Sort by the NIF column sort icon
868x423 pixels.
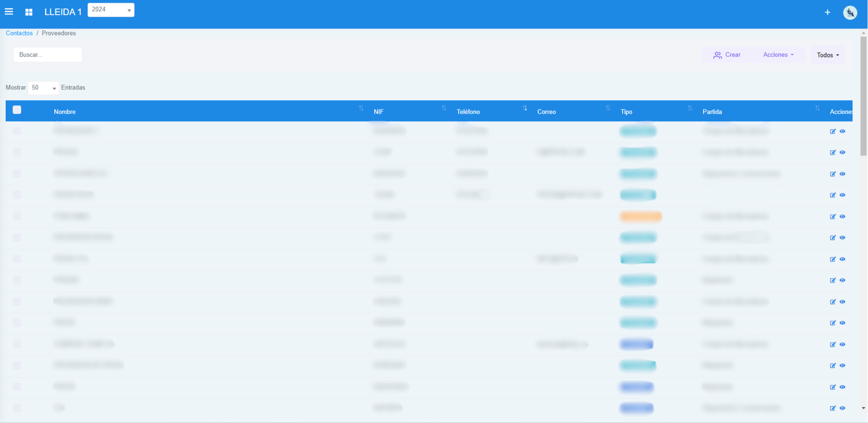point(444,108)
